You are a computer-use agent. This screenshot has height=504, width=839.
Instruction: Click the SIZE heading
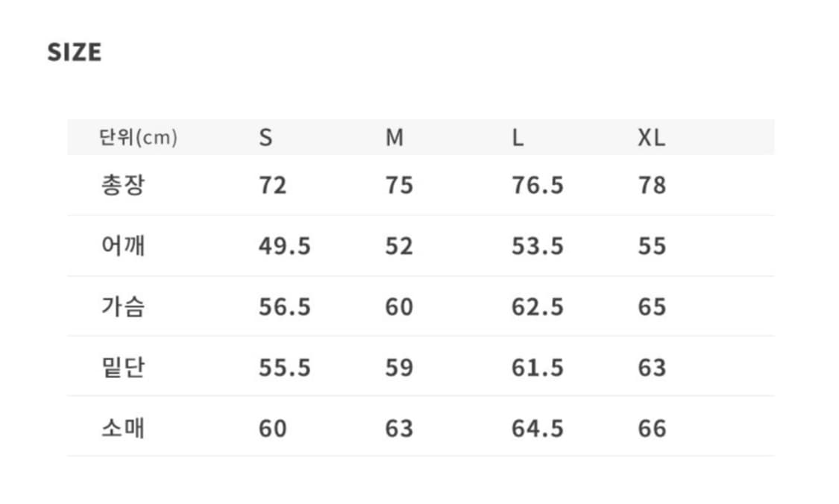pos(74,52)
